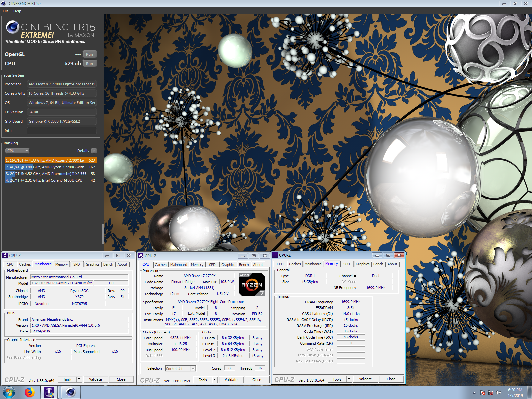Viewport: 532px width, 399px height.
Task: Open the Help menu in Cinebench
Action: [x=17, y=11]
